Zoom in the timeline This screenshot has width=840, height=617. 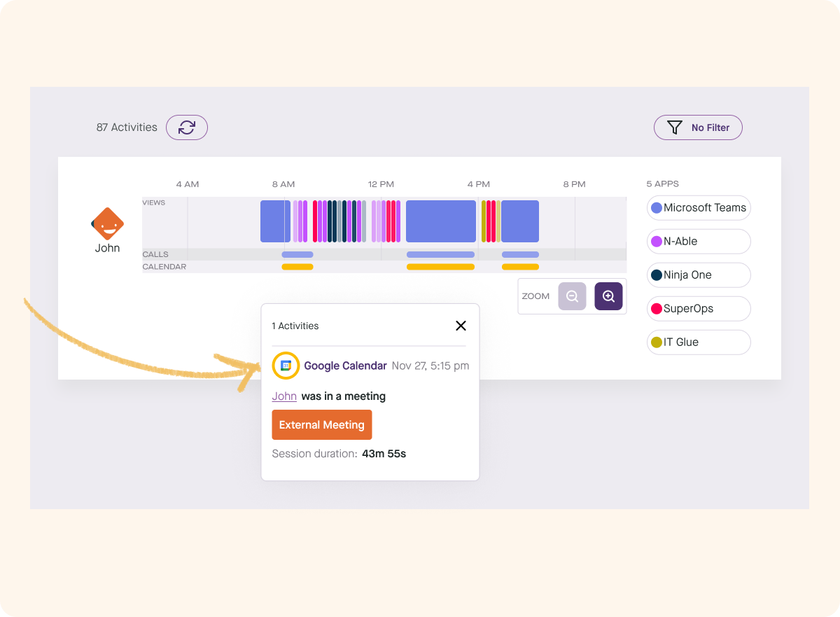click(x=608, y=296)
